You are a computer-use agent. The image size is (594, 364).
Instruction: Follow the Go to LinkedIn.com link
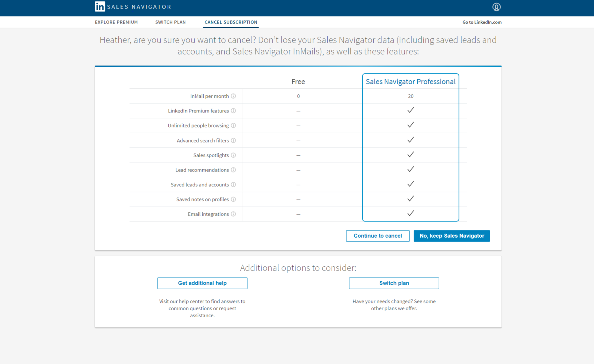(482, 22)
